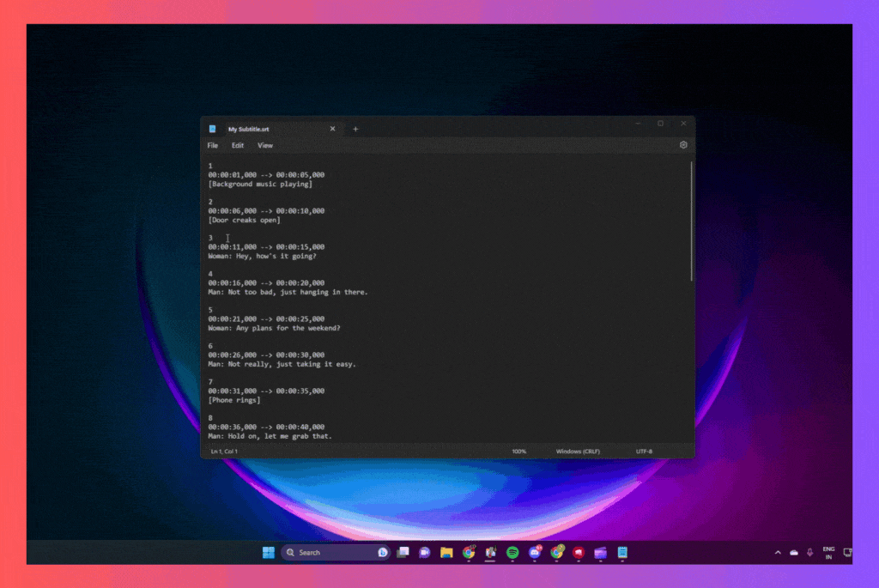The width and height of the screenshot is (879, 588).
Task: Click timestamp "00:00:06,000 --> 00:00:10,000"
Action: click(x=266, y=211)
